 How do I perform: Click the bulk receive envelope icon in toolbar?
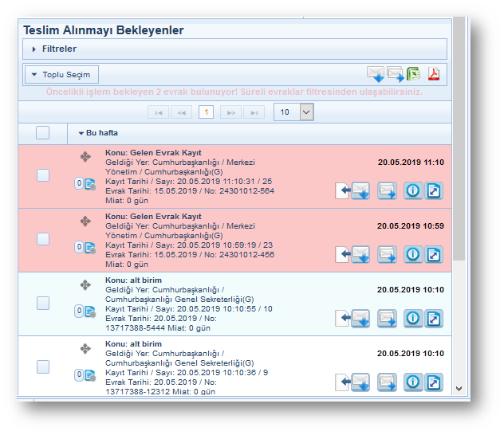coord(376,75)
